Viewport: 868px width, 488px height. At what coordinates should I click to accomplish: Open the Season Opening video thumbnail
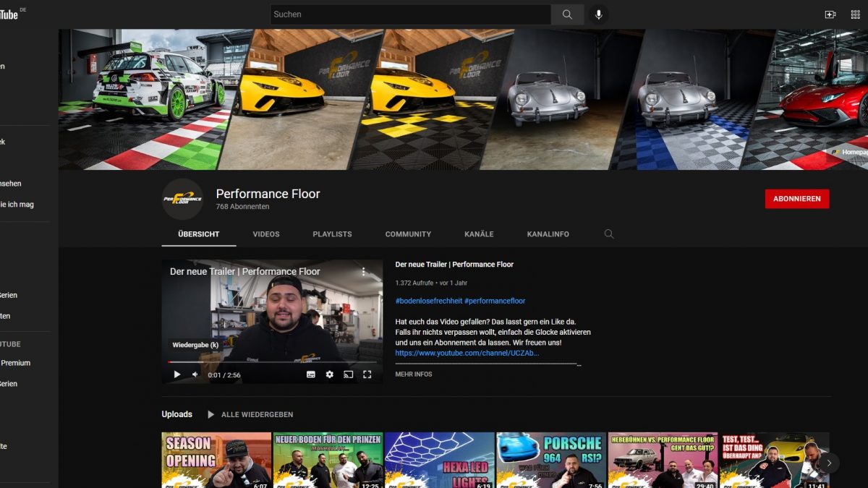tap(216, 460)
